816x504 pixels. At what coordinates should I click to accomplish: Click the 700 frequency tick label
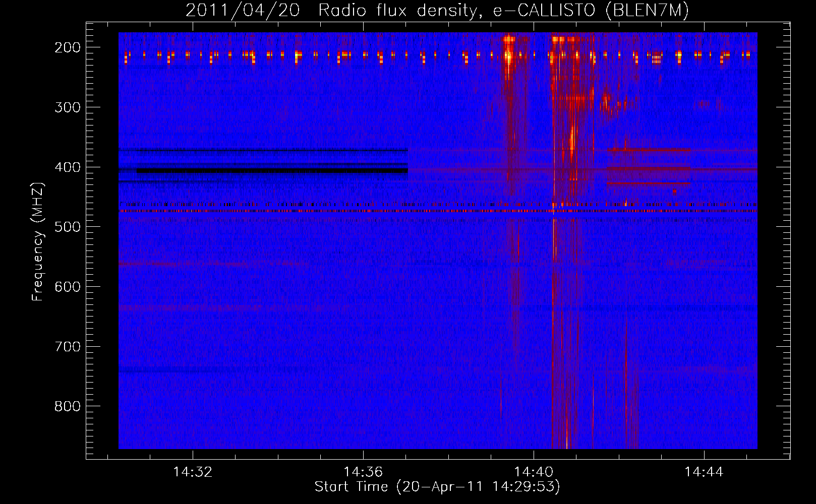click(x=68, y=347)
